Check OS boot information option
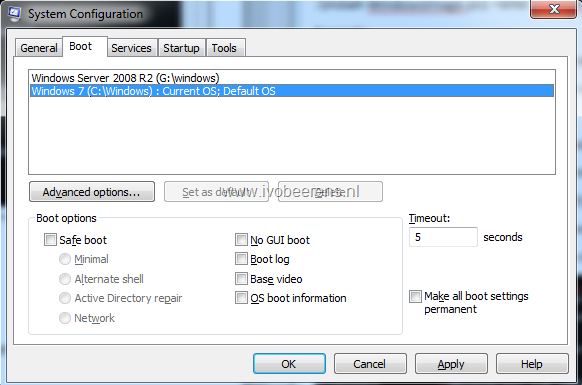Viewport: 582px width, 385px height. 241,298
